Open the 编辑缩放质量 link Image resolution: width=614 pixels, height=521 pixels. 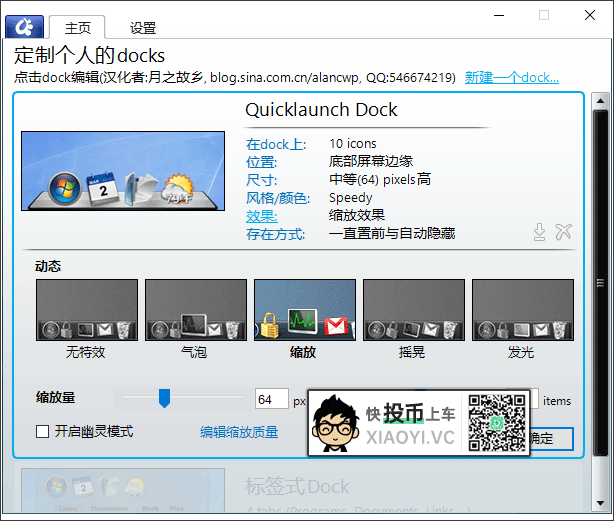(239, 432)
